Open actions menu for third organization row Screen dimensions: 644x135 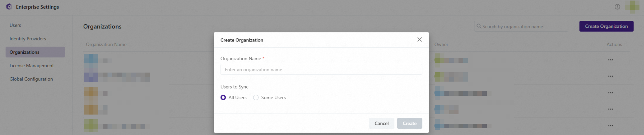point(610,93)
